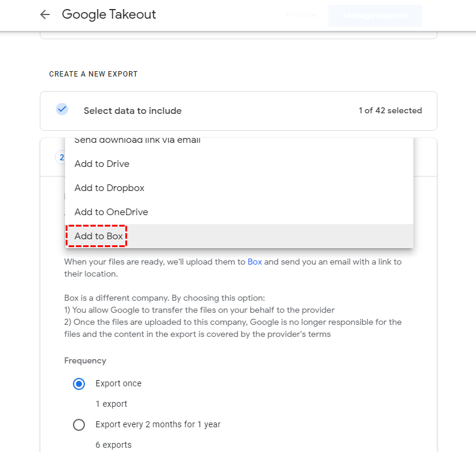Viewport: 476px width, 452px height.
Task: Expand the Select data to include section
Action: [x=133, y=111]
